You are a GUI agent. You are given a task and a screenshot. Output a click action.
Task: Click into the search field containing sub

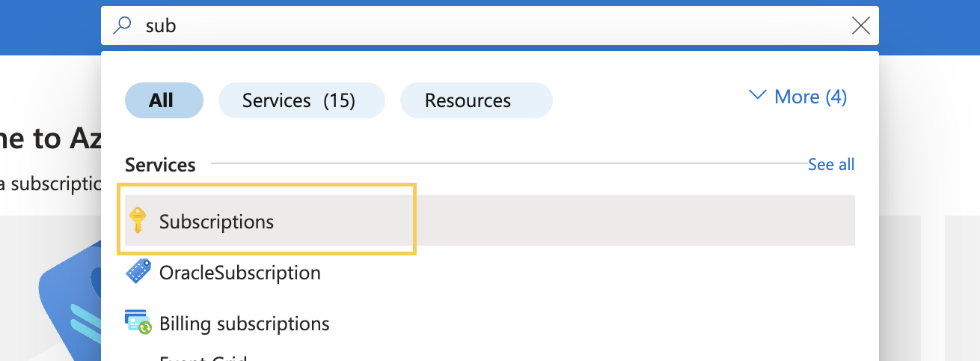(x=489, y=26)
